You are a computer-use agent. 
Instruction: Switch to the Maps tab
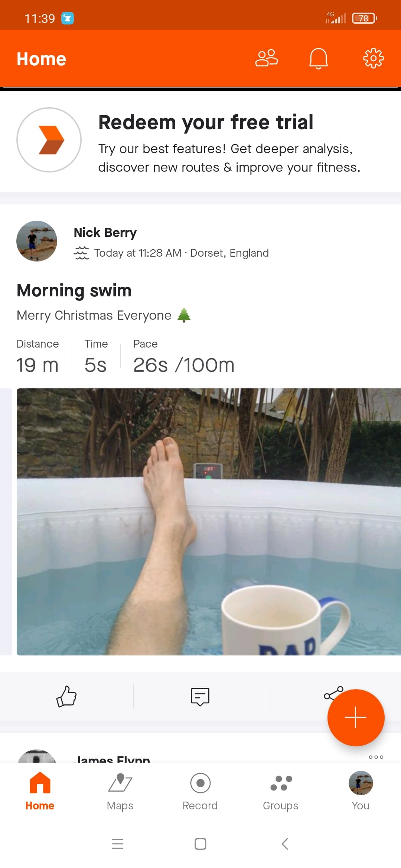pos(120,791)
